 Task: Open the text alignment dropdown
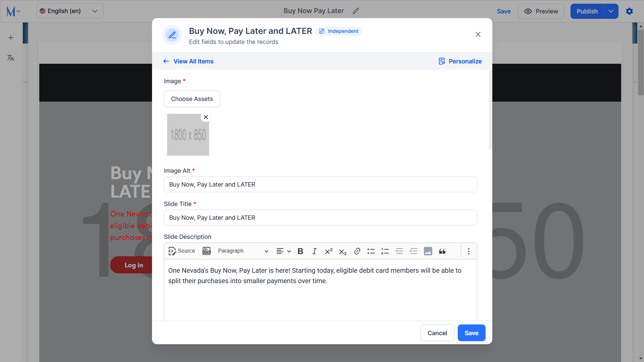283,251
